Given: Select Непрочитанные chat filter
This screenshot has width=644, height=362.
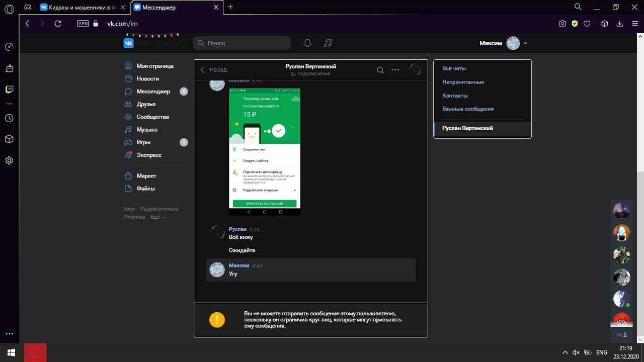Looking at the screenshot, I should [463, 82].
